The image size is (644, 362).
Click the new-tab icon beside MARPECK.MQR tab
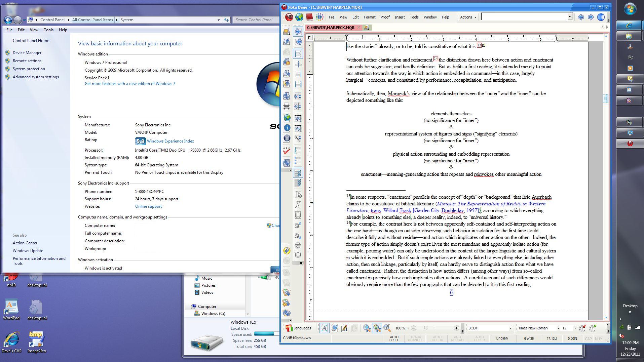pos(367,28)
